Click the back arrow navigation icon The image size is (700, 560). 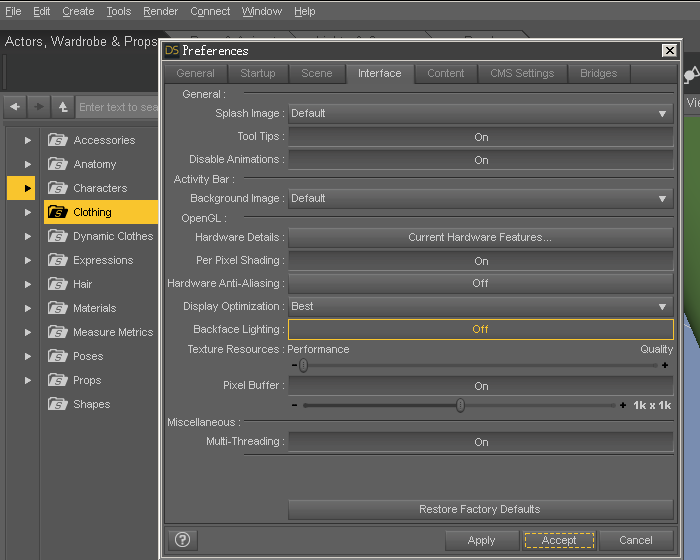point(15,107)
